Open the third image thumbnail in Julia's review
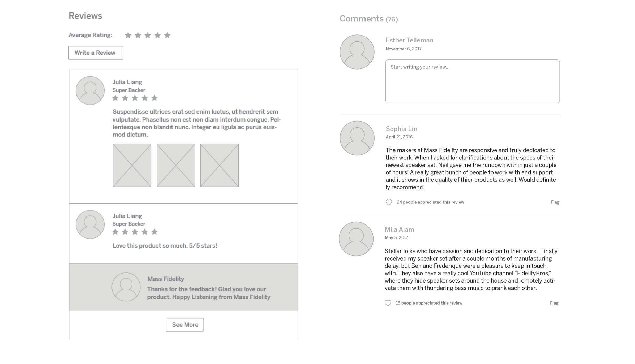The height and width of the screenshot is (364, 635). pos(220,165)
